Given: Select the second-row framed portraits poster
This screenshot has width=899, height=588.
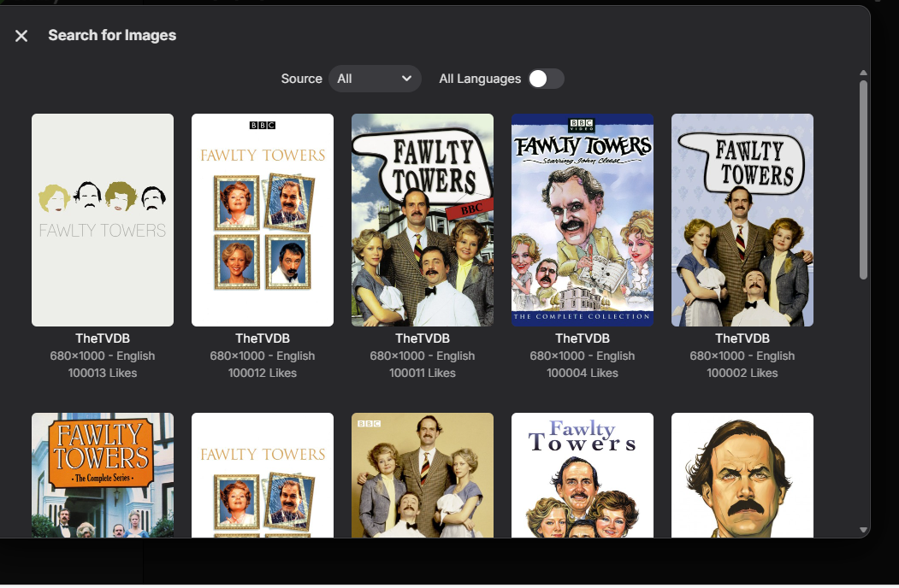Looking at the screenshot, I should [x=263, y=475].
